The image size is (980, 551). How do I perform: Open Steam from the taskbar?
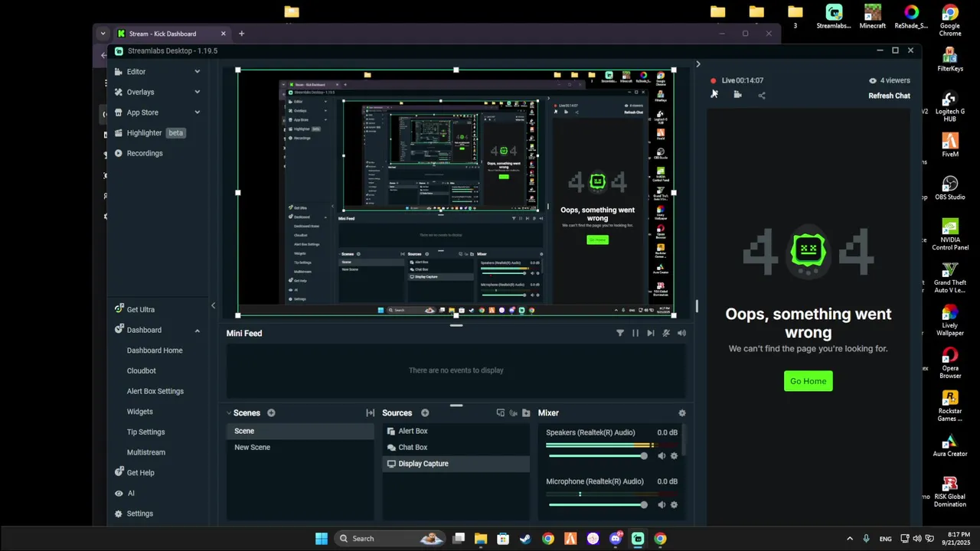[525, 539]
